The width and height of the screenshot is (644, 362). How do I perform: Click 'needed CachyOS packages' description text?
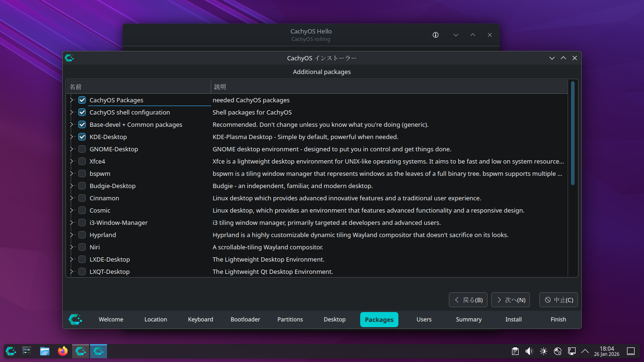click(x=251, y=100)
